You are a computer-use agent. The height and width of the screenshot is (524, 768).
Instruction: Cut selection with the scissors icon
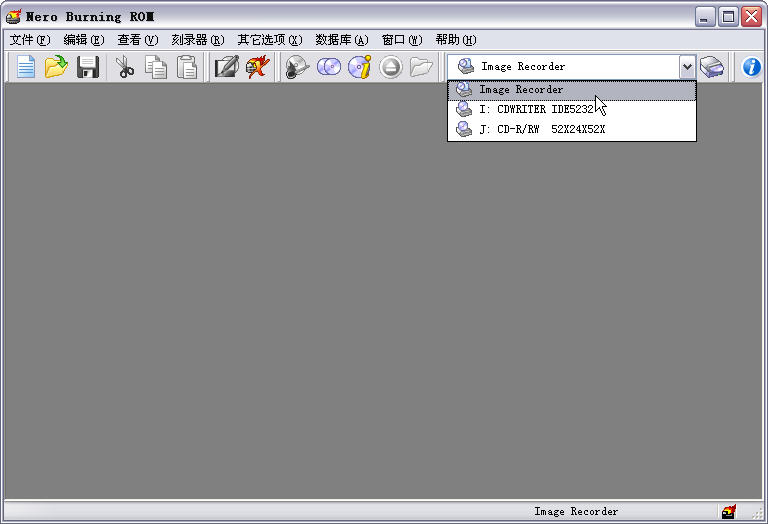tap(125, 67)
